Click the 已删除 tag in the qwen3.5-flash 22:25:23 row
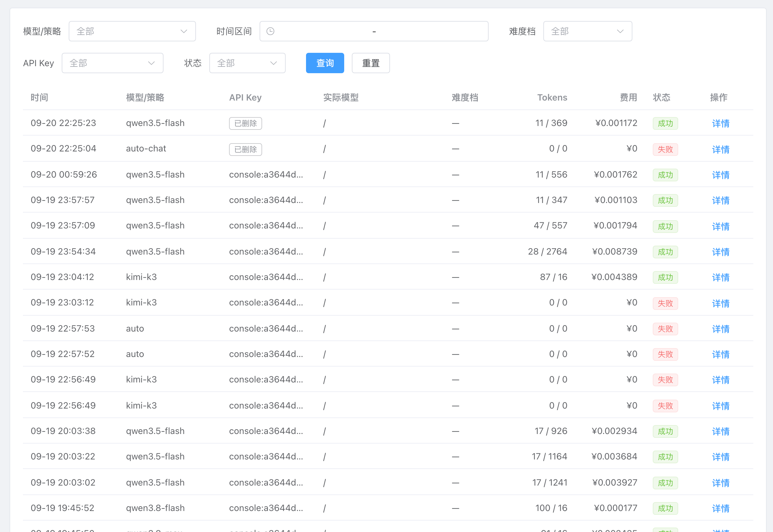Viewport: 773px width, 532px height. coord(245,123)
